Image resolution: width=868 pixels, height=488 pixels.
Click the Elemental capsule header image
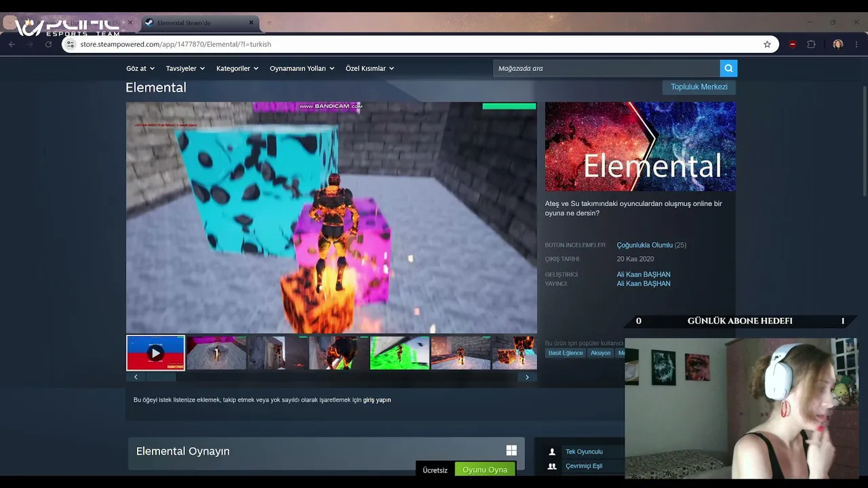tap(640, 146)
